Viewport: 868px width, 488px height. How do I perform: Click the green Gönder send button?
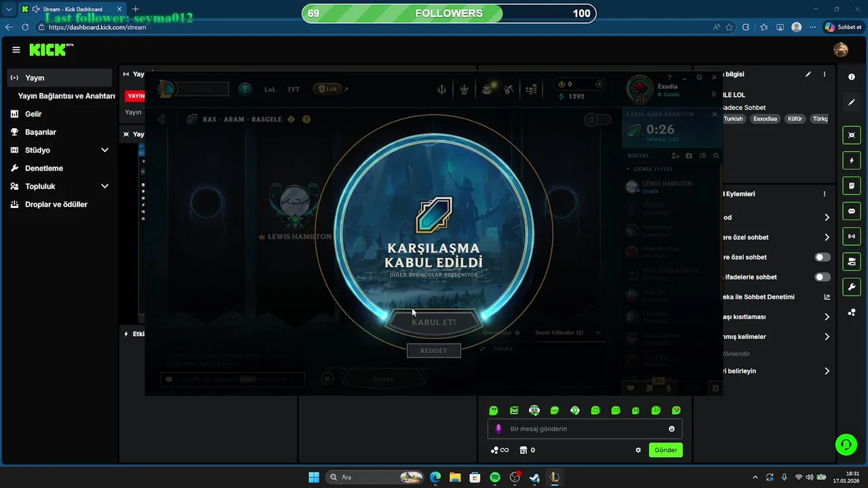(x=666, y=450)
